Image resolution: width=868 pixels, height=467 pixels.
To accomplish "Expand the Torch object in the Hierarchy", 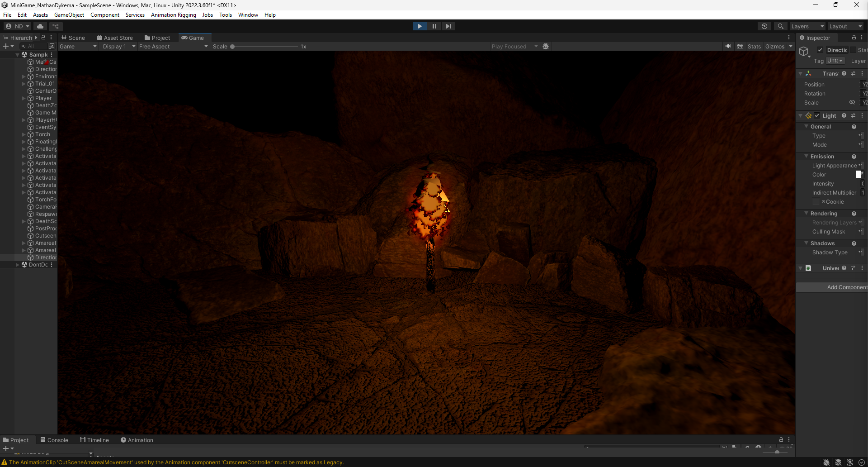I will pos(24,134).
